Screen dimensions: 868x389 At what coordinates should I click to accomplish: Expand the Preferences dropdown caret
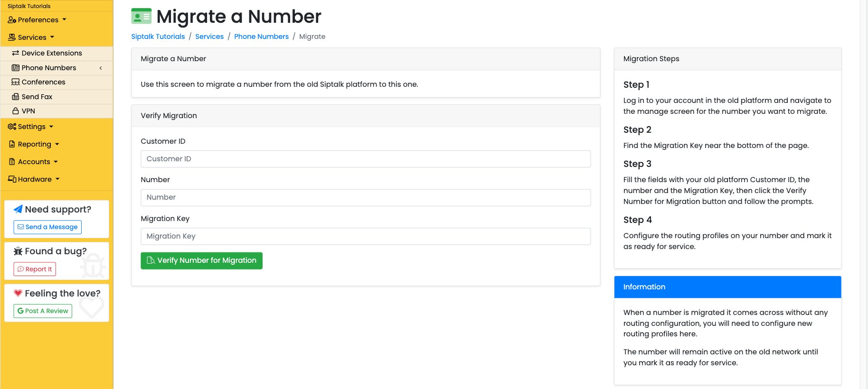64,20
